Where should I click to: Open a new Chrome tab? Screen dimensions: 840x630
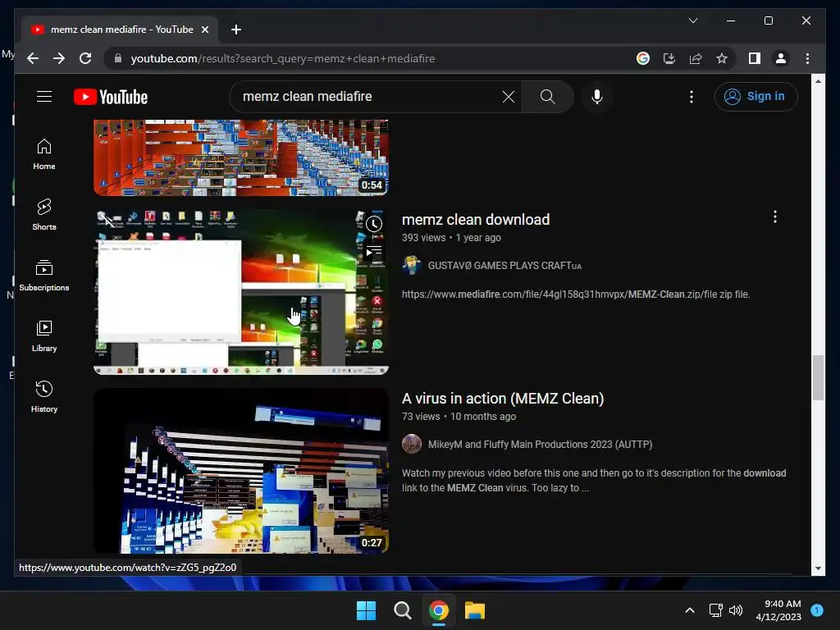[x=236, y=30]
